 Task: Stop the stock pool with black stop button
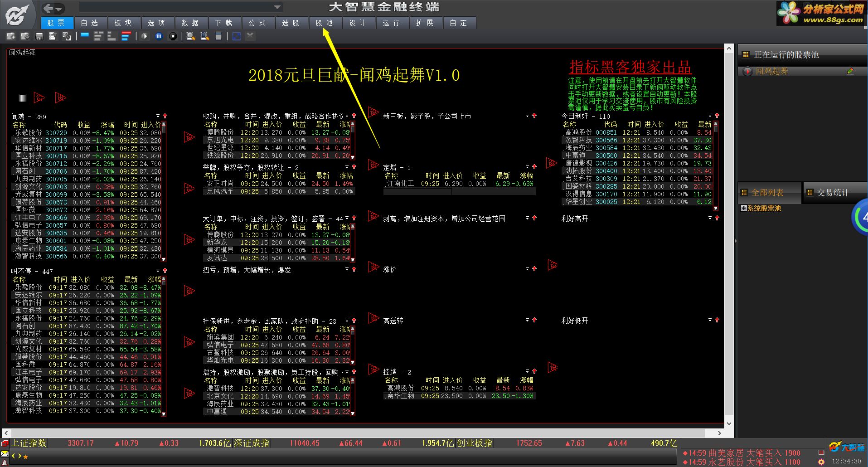coord(173,36)
